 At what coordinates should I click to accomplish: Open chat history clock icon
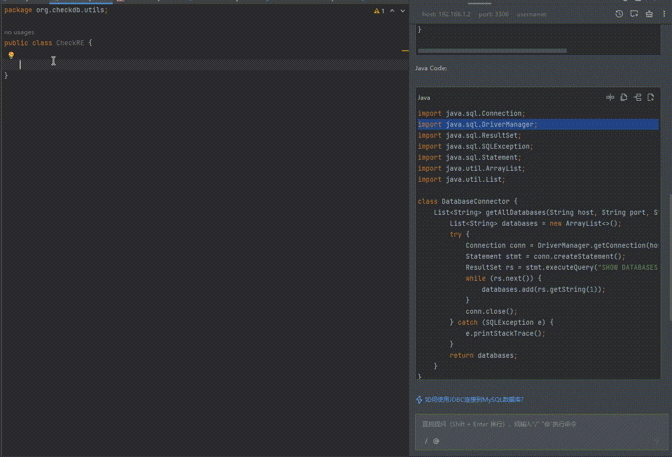pyautogui.click(x=619, y=14)
